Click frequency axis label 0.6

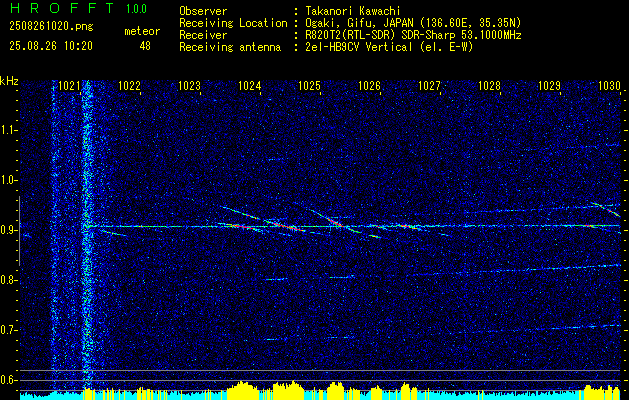click(x=8, y=380)
